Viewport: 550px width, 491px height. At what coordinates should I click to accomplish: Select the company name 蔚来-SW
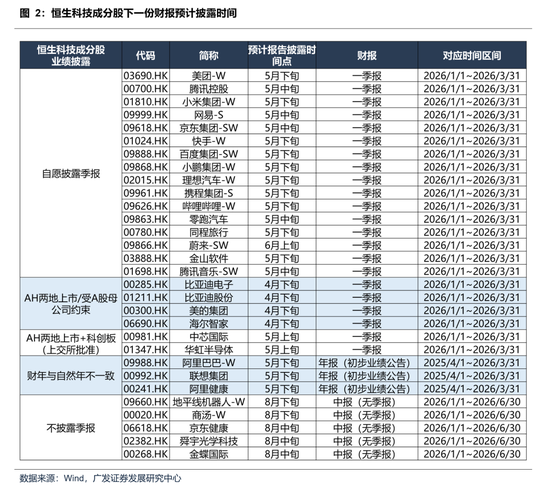click(209, 245)
